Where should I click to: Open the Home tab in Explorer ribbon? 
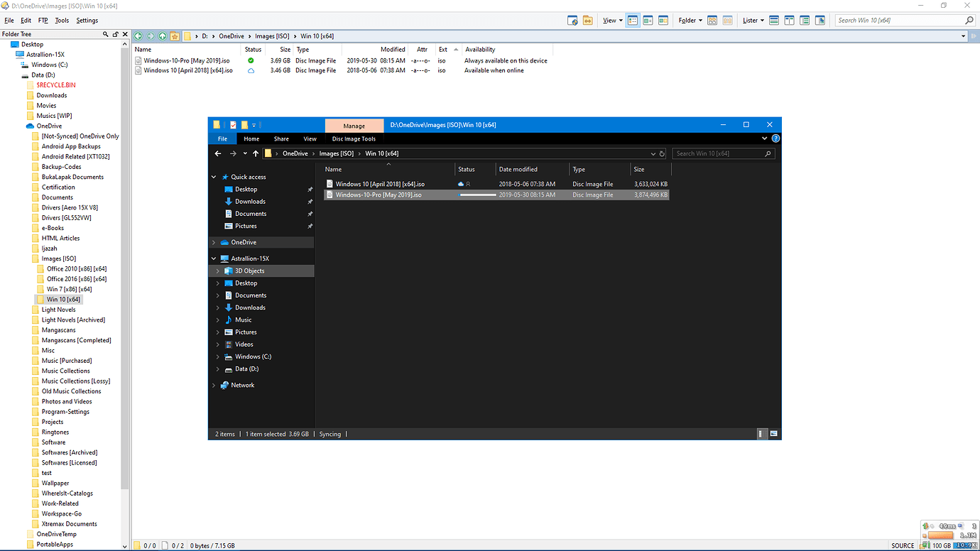(251, 138)
